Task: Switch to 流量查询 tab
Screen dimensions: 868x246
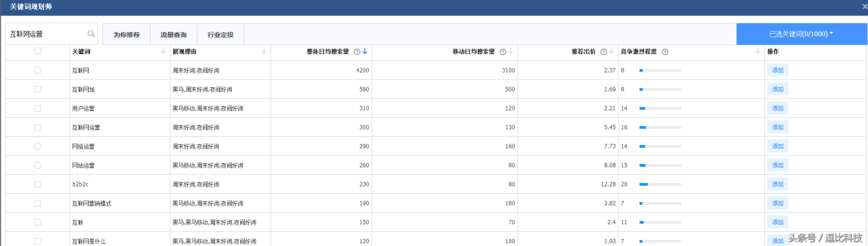Action: pyautogui.click(x=173, y=35)
